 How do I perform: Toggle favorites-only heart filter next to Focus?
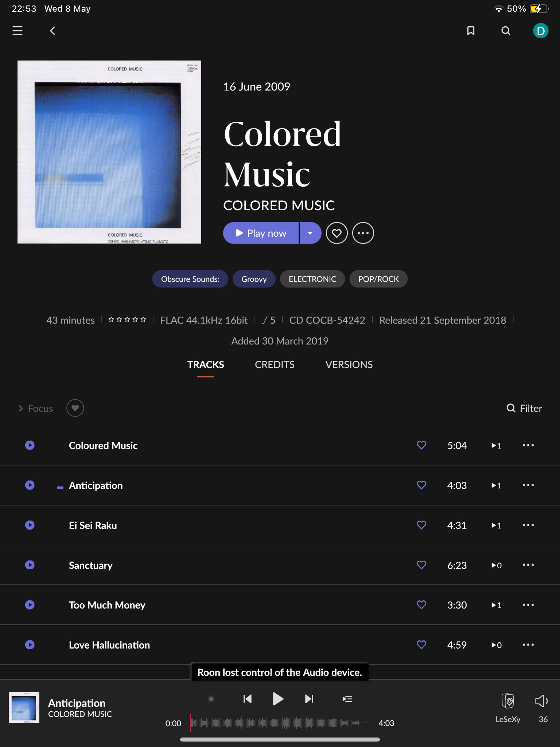[x=75, y=408]
